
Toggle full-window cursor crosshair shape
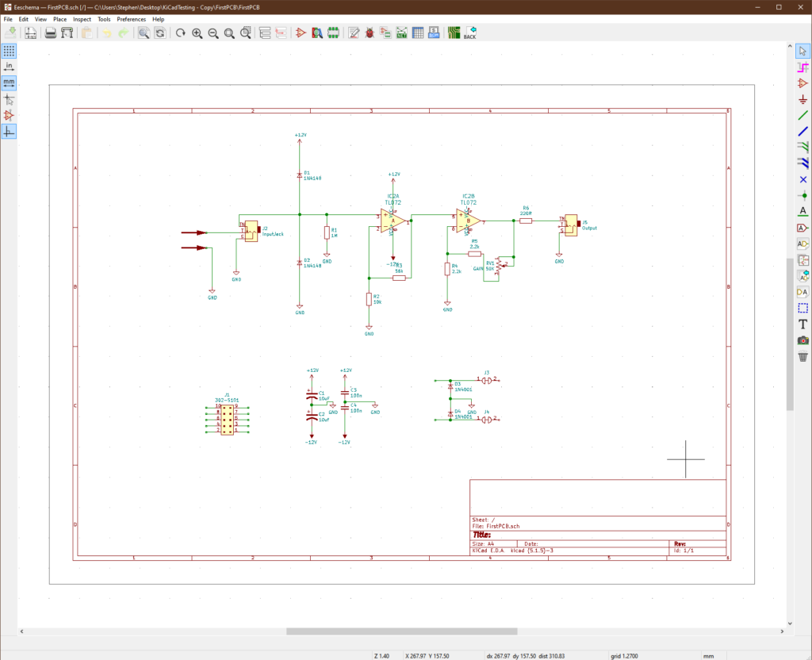9,99
